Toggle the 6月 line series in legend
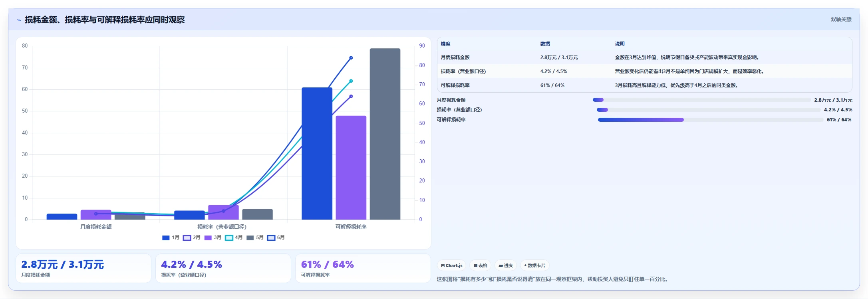 (276, 238)
